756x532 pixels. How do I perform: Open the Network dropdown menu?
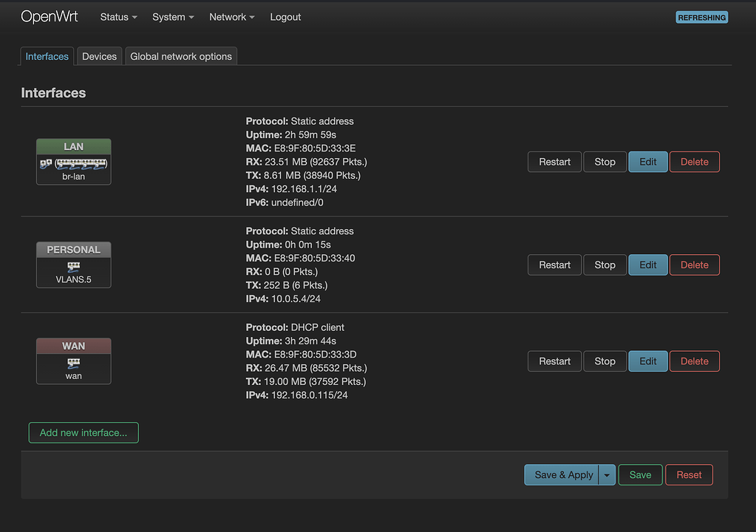pyautogui.click(x=231, y=17)
